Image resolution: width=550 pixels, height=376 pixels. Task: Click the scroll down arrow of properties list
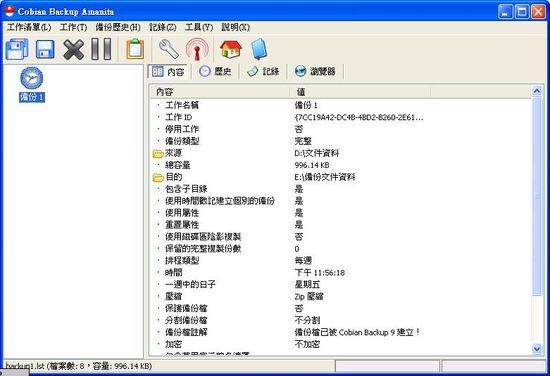[x=537, y=349]
